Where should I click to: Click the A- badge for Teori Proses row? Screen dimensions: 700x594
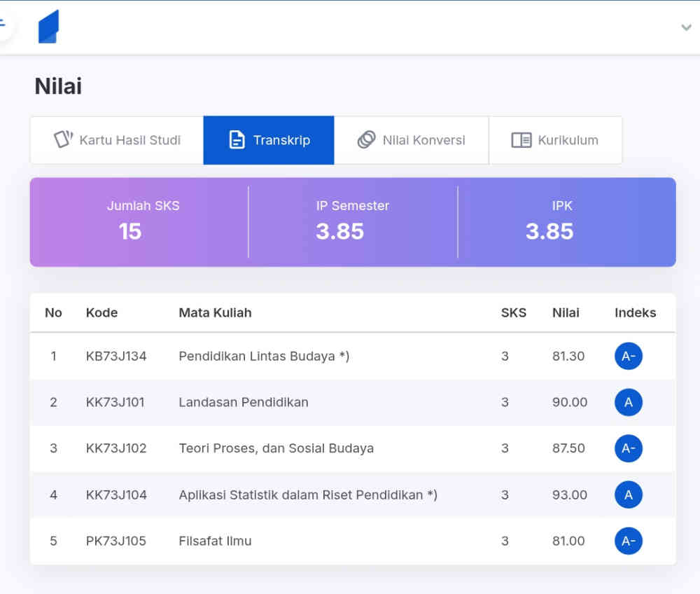click(628, 448)
